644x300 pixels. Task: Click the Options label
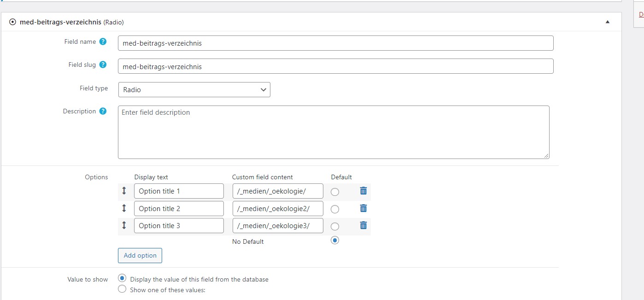pyautogui.click(x=96, y=177)
